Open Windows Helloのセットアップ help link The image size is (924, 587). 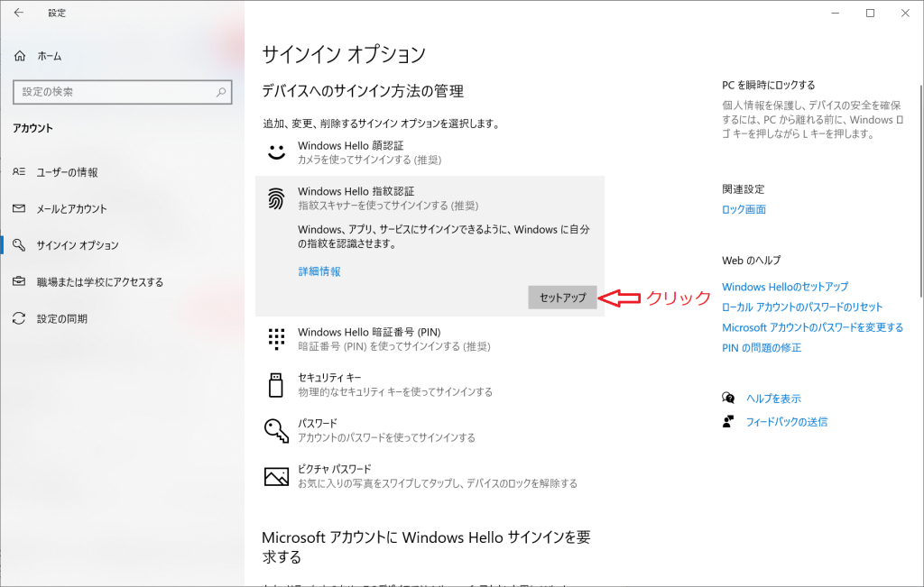click(x=785, y=287)
